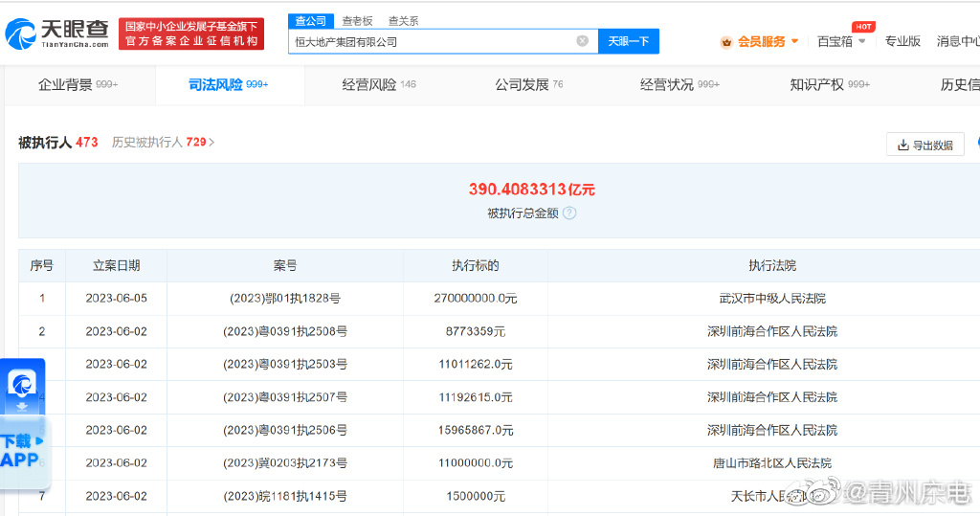980x516 pixels.
Task: Click the app download icon on left
Action: (x=23, y=387)
